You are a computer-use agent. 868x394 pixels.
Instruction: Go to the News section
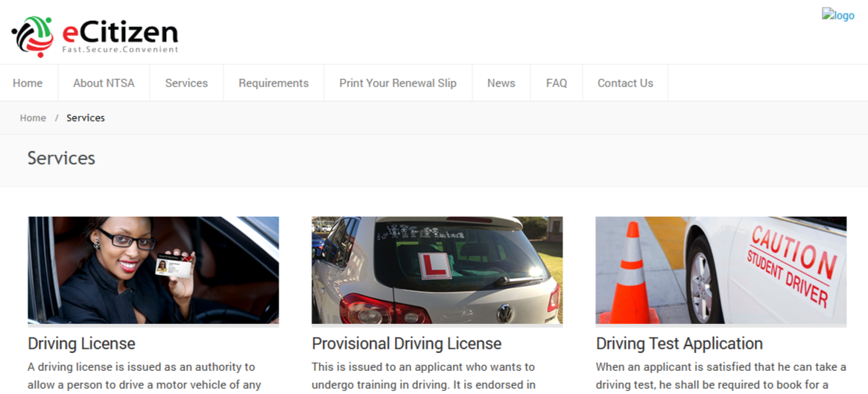click(x=501, y=83)
